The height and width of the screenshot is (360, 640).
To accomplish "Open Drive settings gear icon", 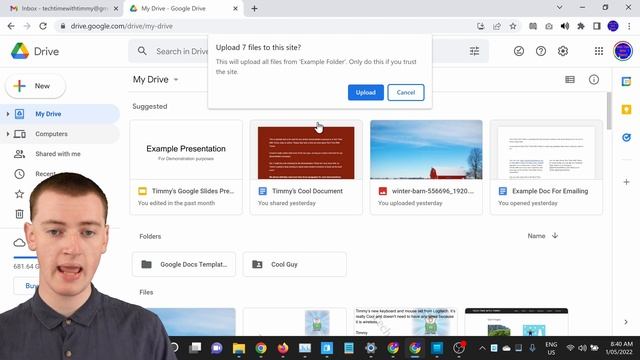I will pos(563,51).
